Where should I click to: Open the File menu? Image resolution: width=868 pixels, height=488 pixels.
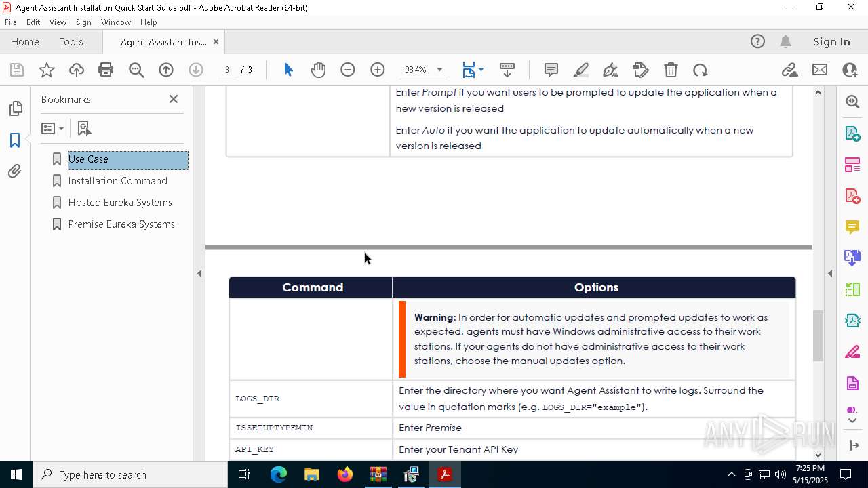pos(11,22)
